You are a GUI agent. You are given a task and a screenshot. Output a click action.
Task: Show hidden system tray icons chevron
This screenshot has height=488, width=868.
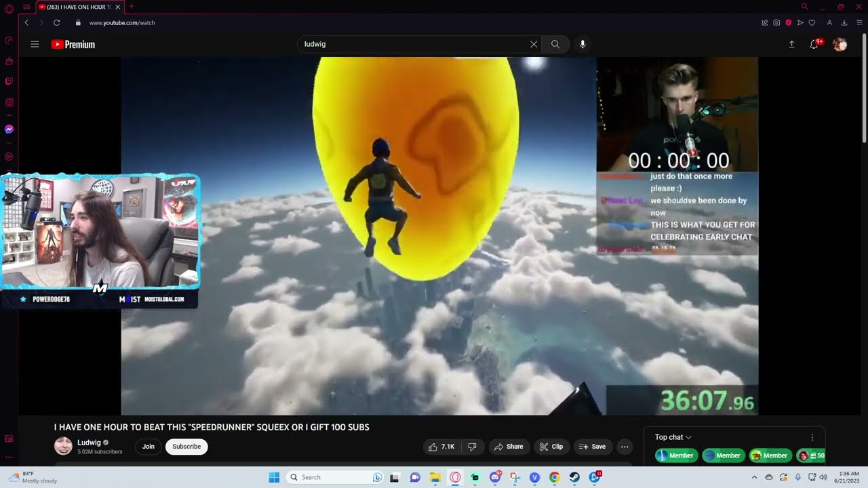tap(754, 477)
